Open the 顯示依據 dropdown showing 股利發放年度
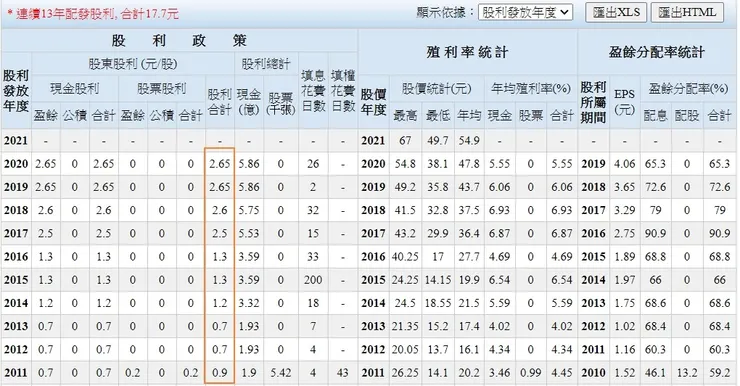Image resolution: width=740 pixels, height=386 pixels. (x=525, y=12)
